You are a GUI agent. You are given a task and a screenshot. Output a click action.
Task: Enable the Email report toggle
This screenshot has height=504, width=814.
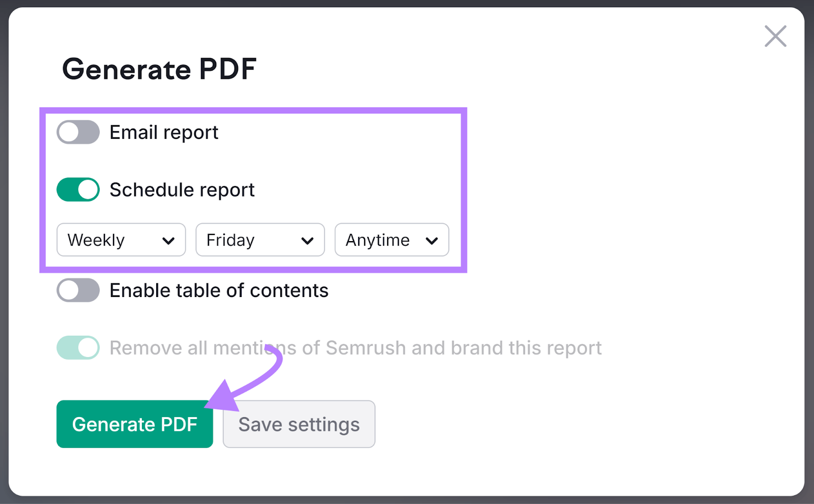pyautogui.click(x=77, y=133)
